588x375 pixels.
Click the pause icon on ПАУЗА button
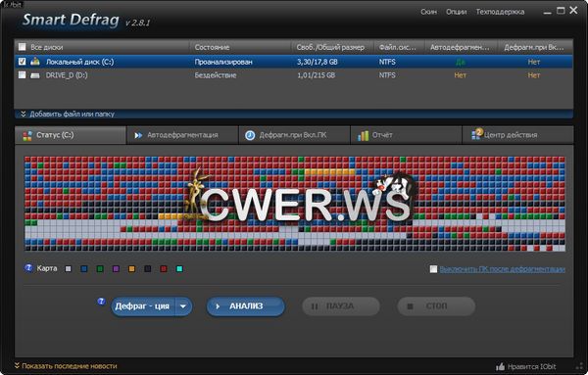315,306
